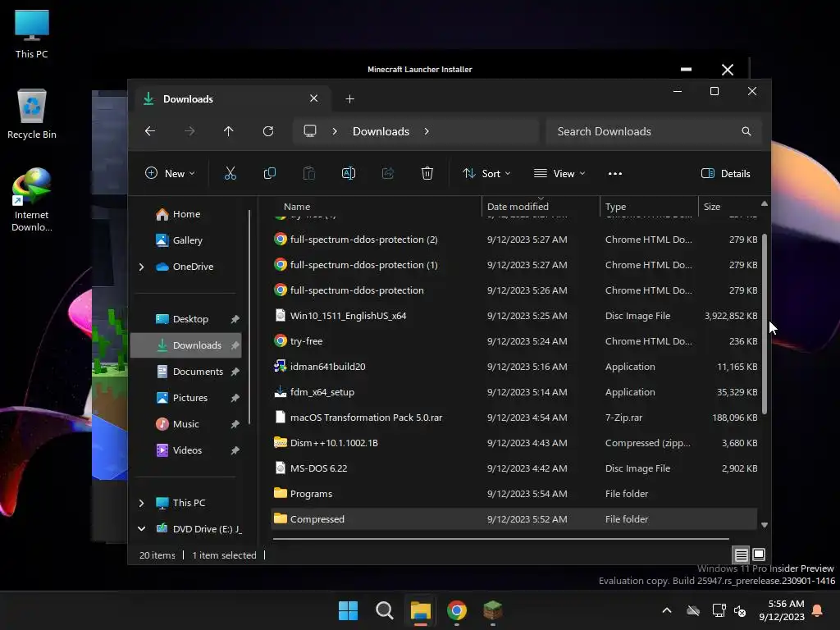Unpin Desktop from Quick access
The height and width of the screenshot is (630, 840).
[235, 319]
